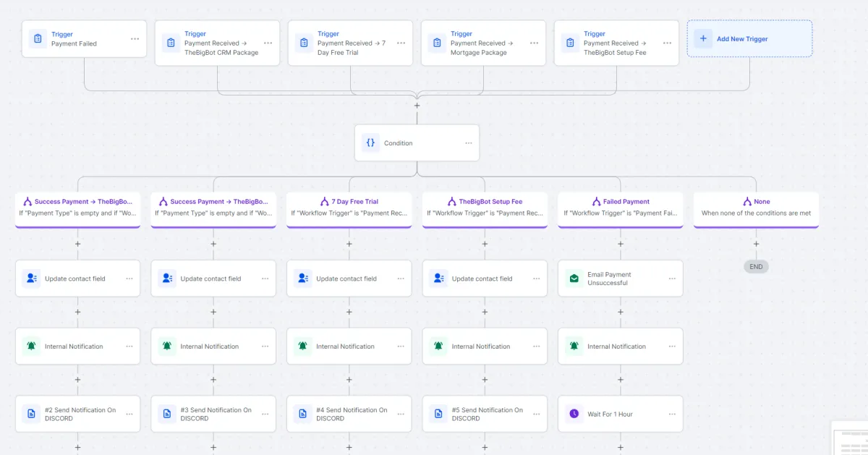Viewport: 868px width, 455px height.
Task: Select the TheBigBot Setup Fee branch title
Action: tap(490, 202)
